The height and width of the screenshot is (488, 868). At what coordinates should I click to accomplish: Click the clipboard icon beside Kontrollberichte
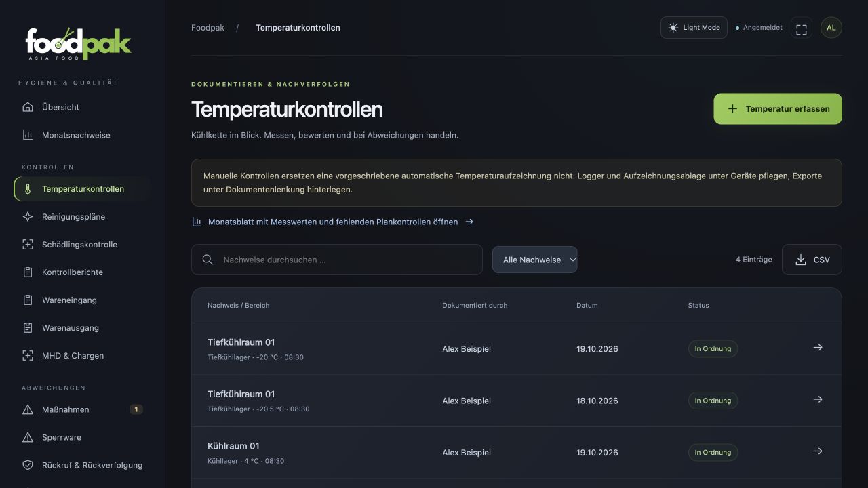coord(28,272)
